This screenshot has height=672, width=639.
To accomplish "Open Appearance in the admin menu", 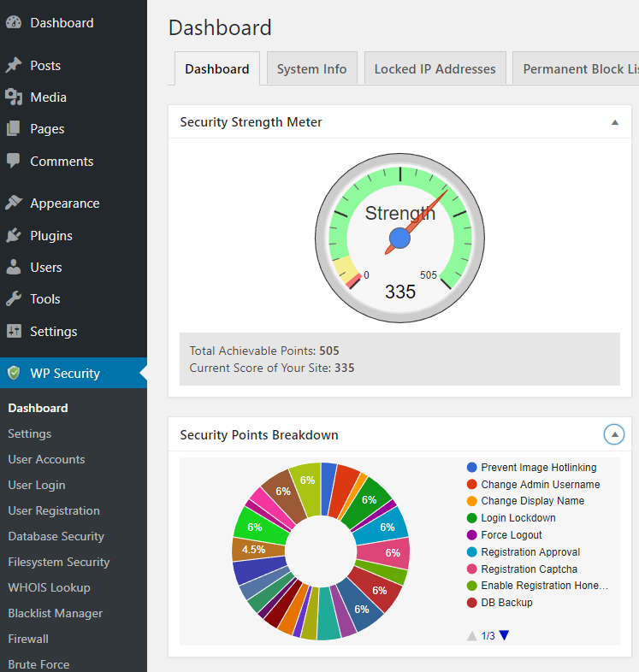I will 65,203.
